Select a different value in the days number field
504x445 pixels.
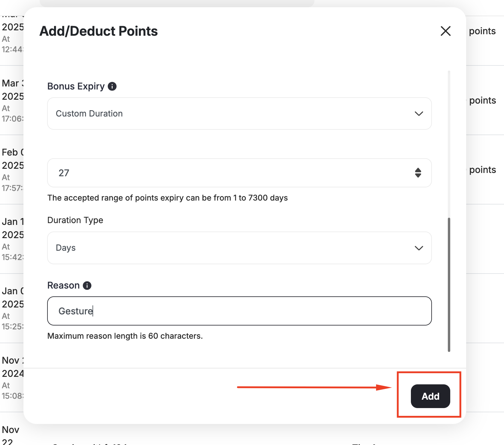210,173
